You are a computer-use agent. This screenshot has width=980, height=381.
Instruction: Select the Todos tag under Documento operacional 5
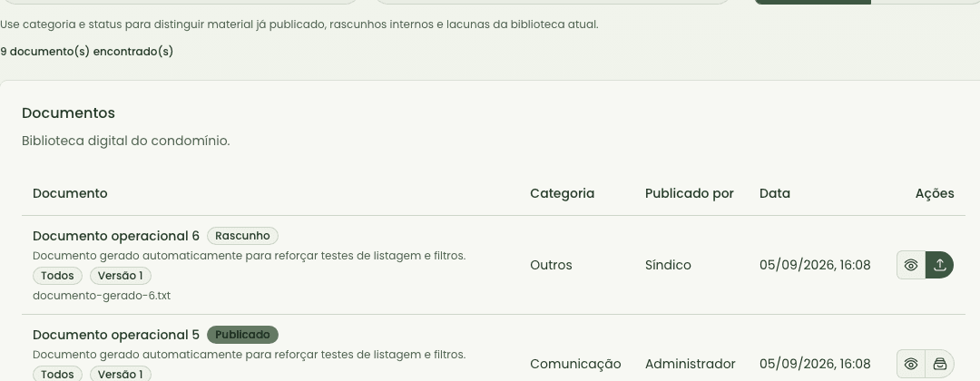tap(57, 374)
